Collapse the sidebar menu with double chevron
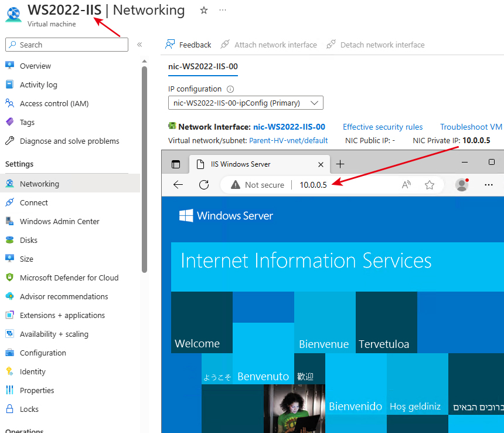Screen dimensions: 504x433 (139, 45)
